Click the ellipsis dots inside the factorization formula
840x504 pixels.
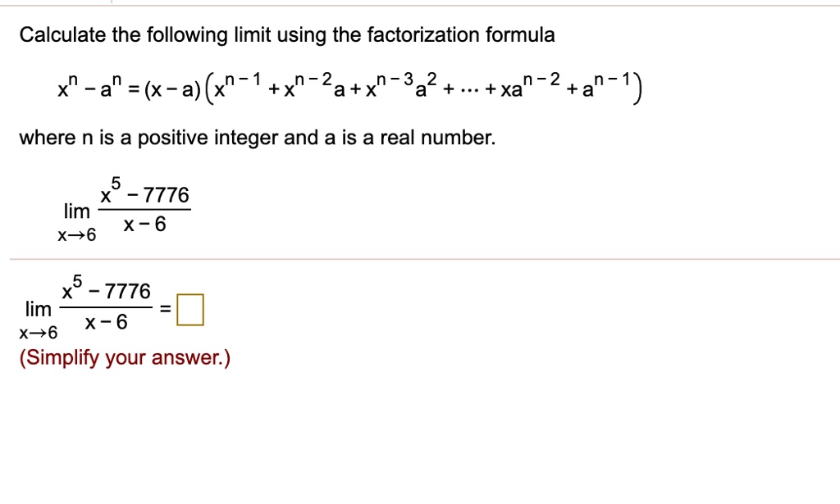point(470,91)
